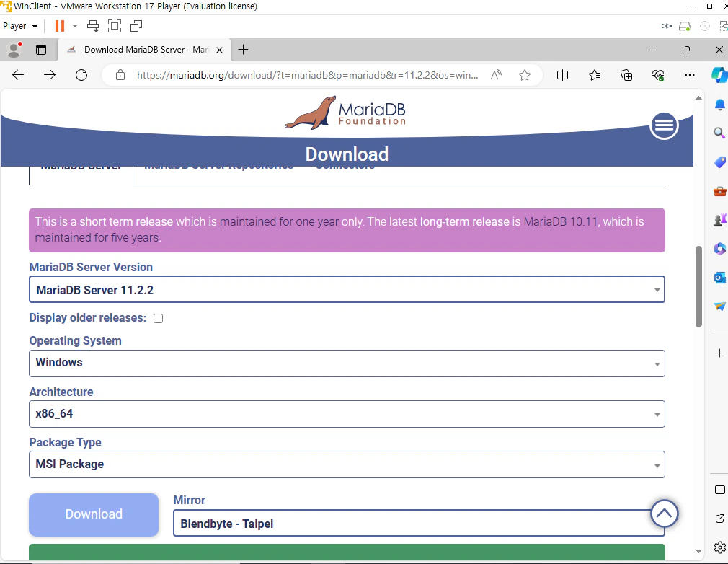
Task: Open notifications bell in Edge sidebar
Action: point(719,105)
